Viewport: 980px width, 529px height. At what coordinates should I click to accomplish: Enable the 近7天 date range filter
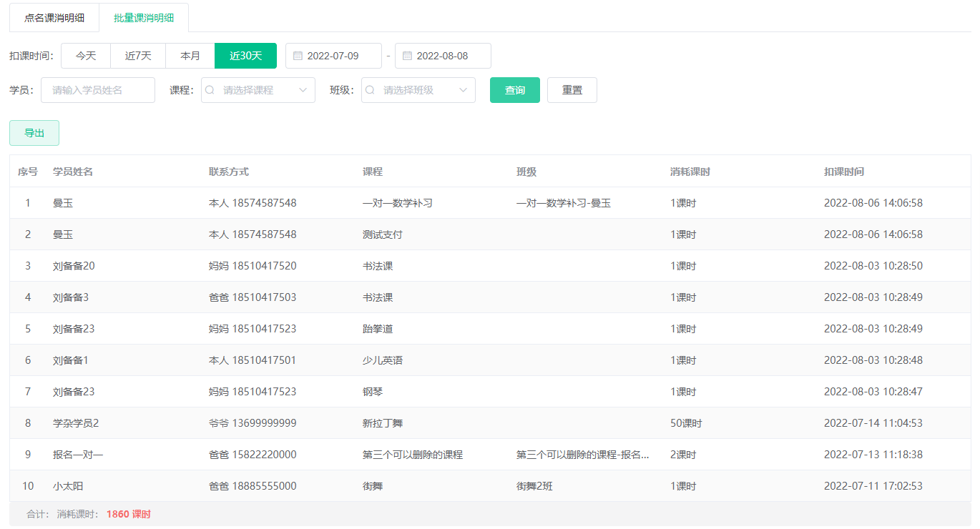pyautogui.click(x=137, y=55)
